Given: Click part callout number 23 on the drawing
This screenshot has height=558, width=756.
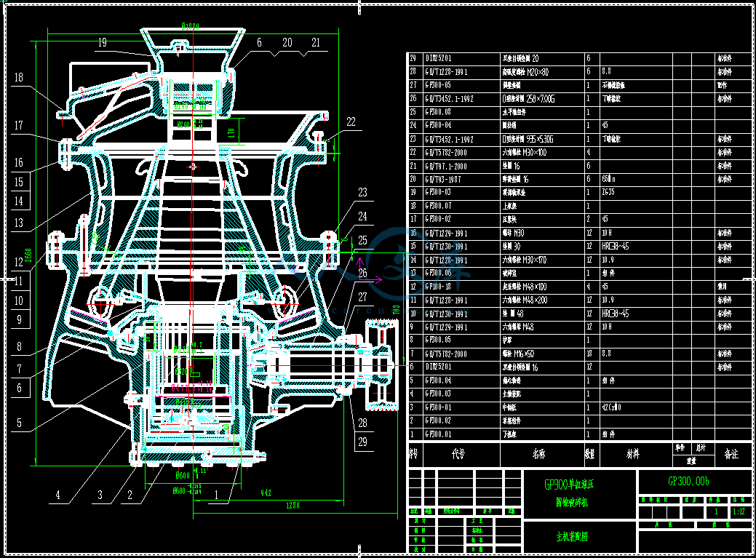Looking at the screenshot, I should click(x=362, y=192).
